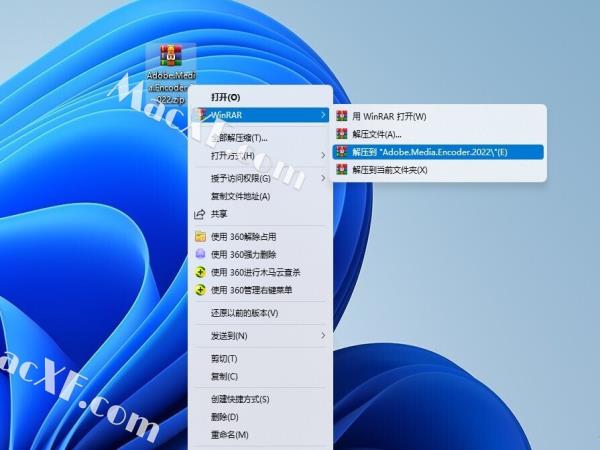
Task: Select '创建快捷方式(S)' menu entry
Action: [x=240, y=399]
